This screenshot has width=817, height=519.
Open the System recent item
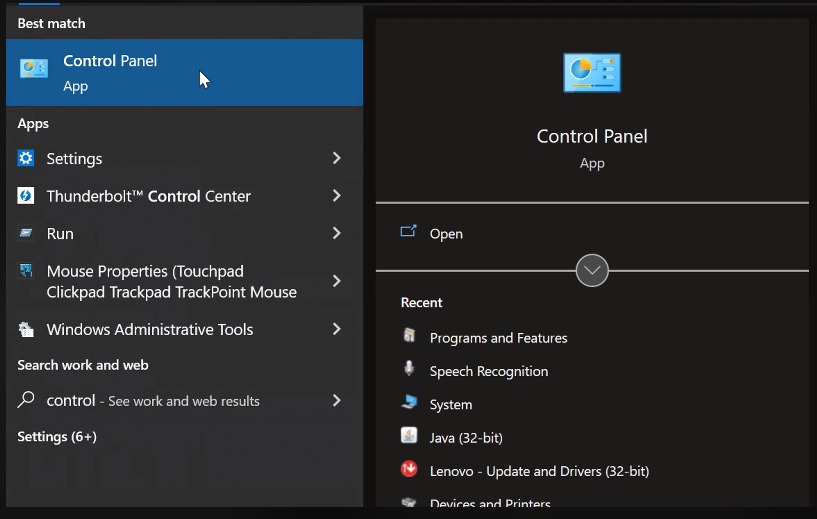451,404
